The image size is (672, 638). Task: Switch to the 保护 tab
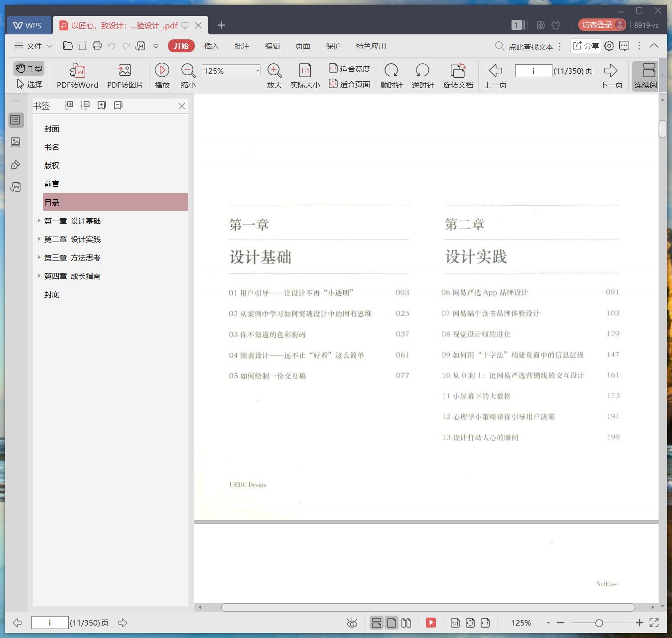click(333, 46)
